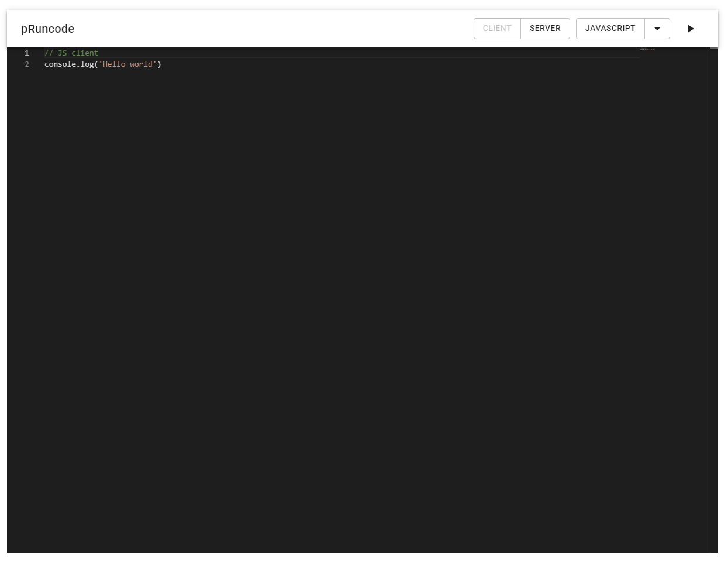Click the dropdown caret next to JAVASCRIPT
The height and width of the screenshot is (561, 728).
point(657,28)
